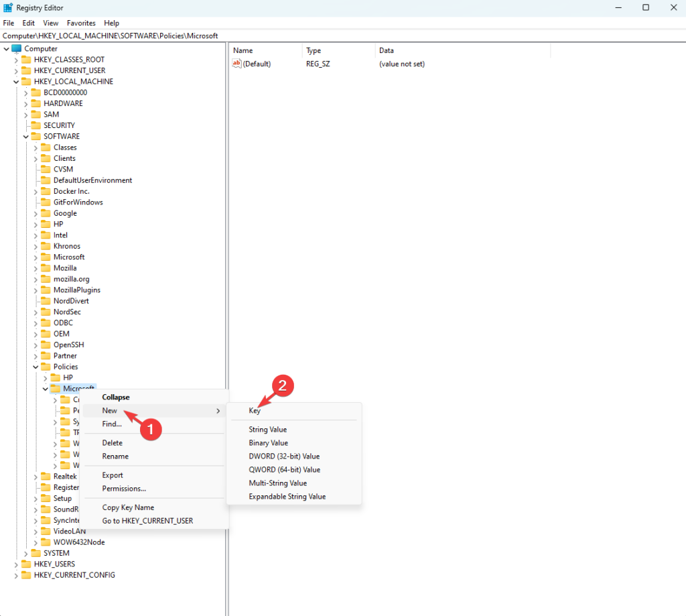686x616 pixels.
Task: Select the DefaultUserEnvironment tree item
Action: 92,180
